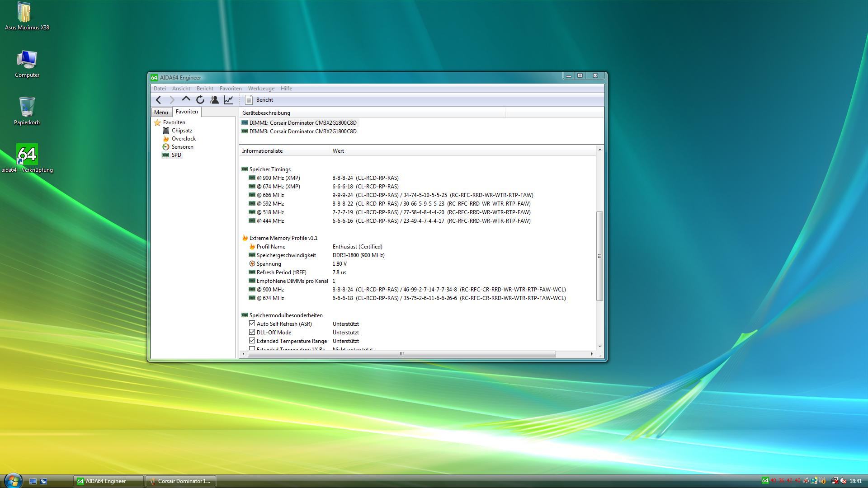Open the Windows Start orb
The image size is (868, 488).
point(13,481)
